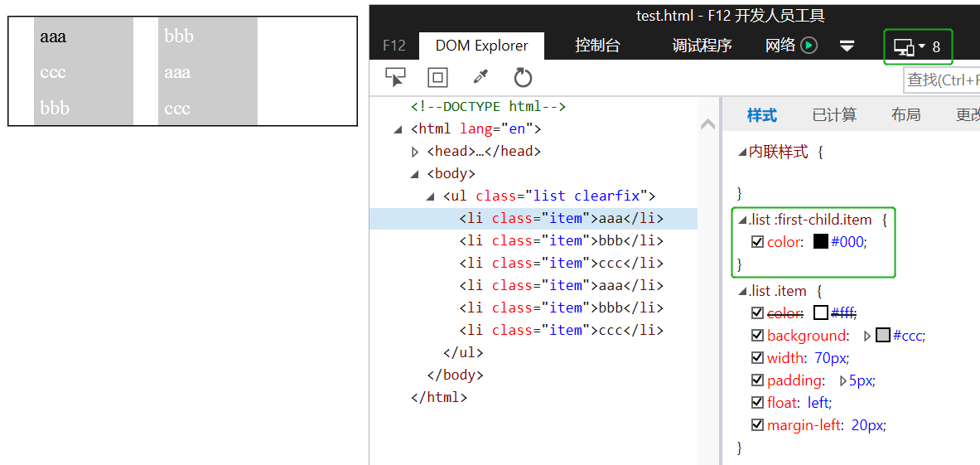Uncheck the color #000 property checkbox
The height and width of the screenshot is (465, 980).
pyautogui.click(x=757, y=241)
